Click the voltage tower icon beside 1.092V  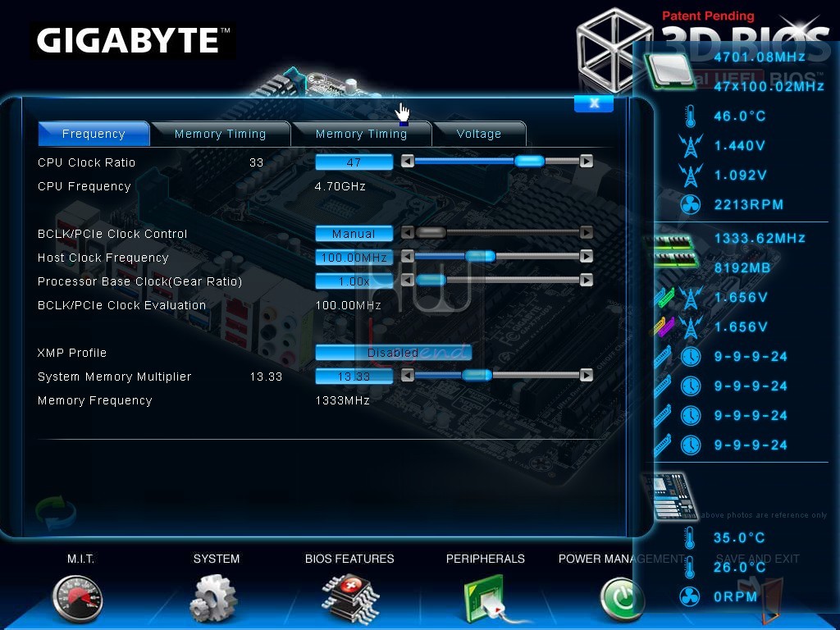tap(691, 176)
